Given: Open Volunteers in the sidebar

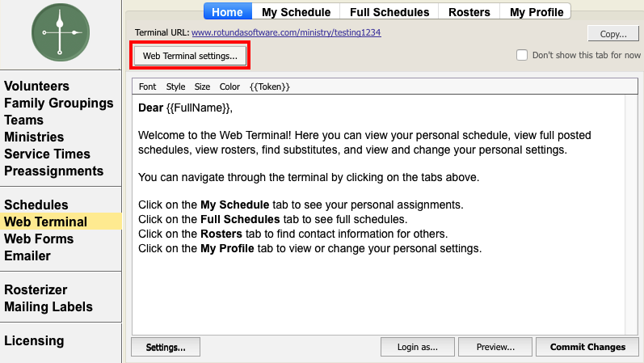Looking at the screenshot, I should [x=37, y=87].
